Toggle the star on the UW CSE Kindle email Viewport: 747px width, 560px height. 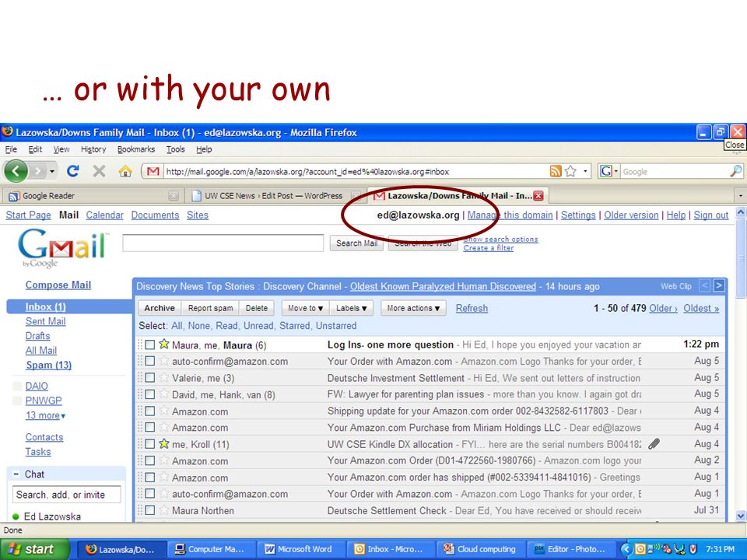click(x=164, y=444)
